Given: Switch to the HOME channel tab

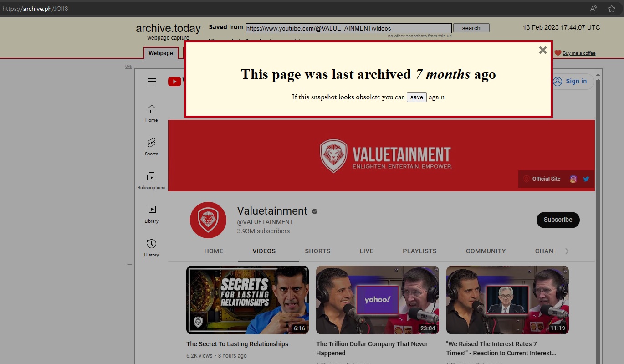Looking at the screenshot, I should [214, 251].
